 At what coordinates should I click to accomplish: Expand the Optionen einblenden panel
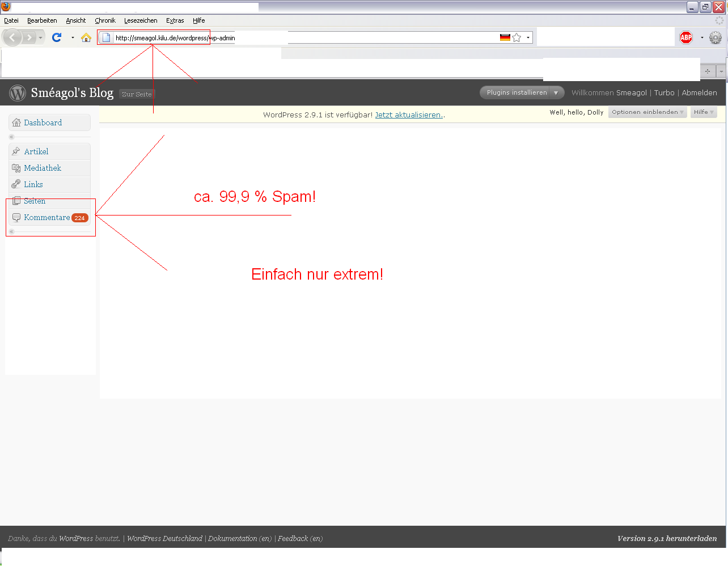pyautogui.click(x=647, y=112)
